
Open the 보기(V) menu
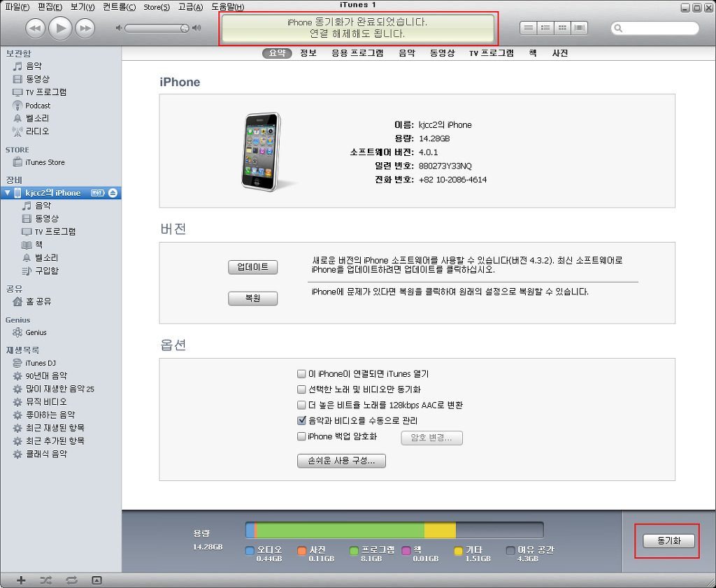(83, 7)
